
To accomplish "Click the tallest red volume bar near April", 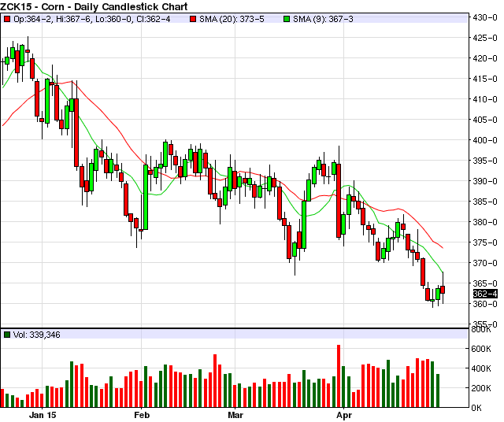I will pyautogui.click(x=339, y=376).
